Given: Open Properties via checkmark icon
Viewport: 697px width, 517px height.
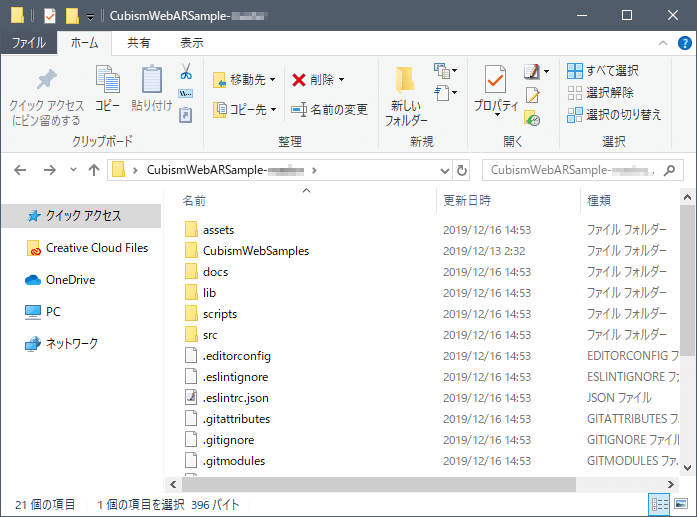Looking at the screenshot, I should pos(495,80).
